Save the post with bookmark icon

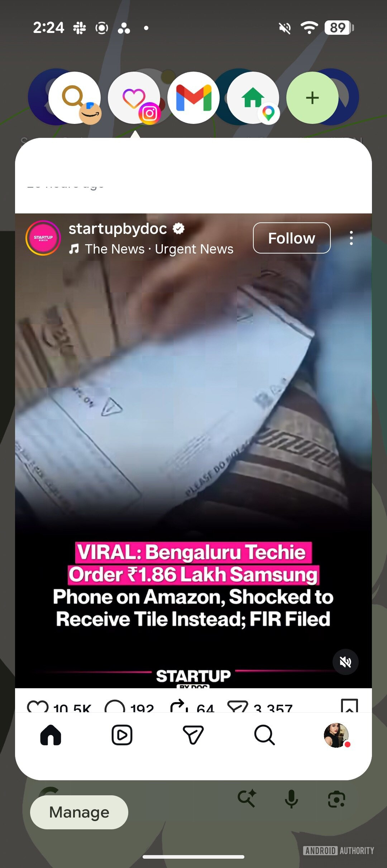(x=349, y=706)
